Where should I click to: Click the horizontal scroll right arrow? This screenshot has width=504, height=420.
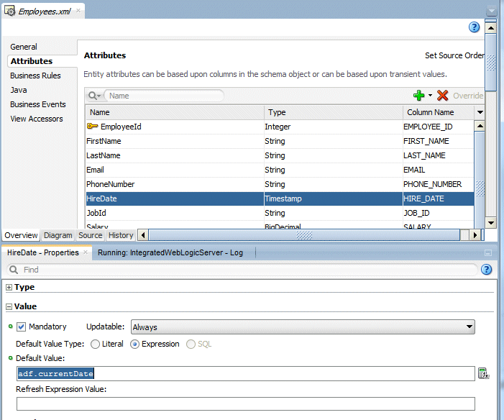click(x=475, y=235)
